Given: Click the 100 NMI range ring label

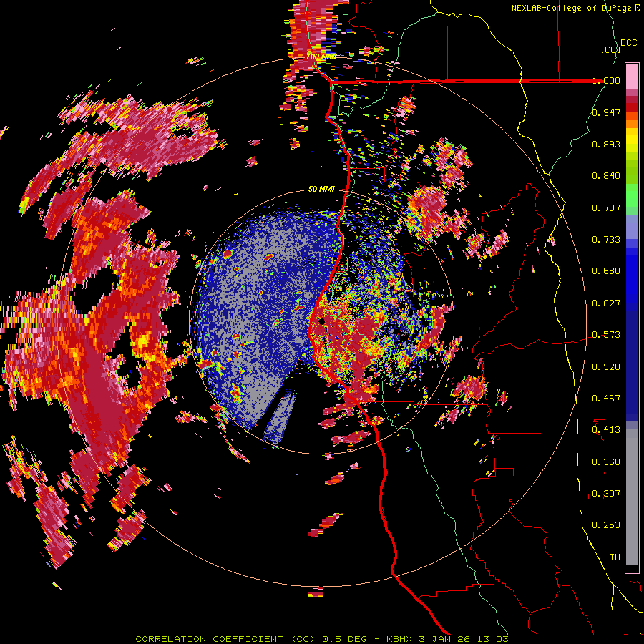Looking at the screenshot, I should point(321,57).
